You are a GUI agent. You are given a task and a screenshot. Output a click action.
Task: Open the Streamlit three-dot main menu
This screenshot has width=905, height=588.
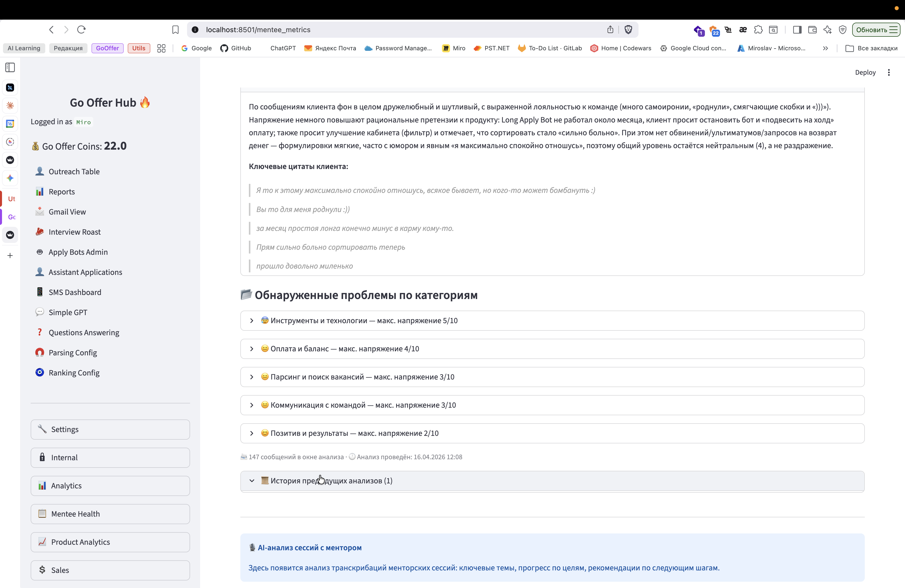tap(889, 72)
